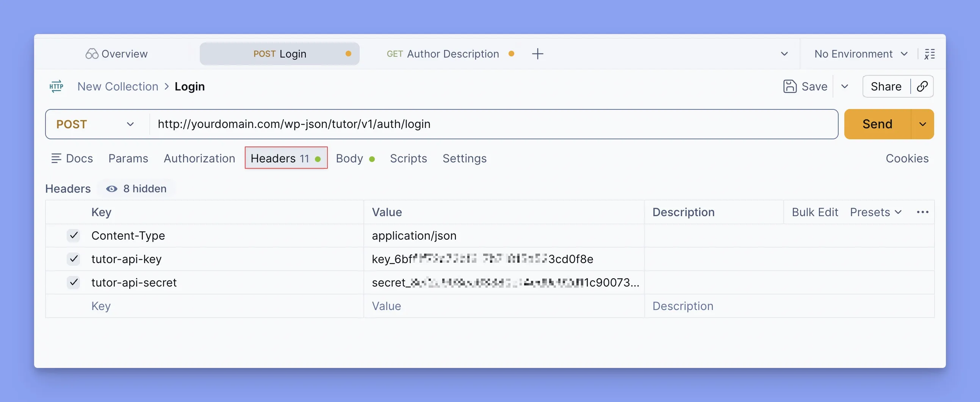
Task: Open Bulk Edit mode
Action: tap(815, 212)
